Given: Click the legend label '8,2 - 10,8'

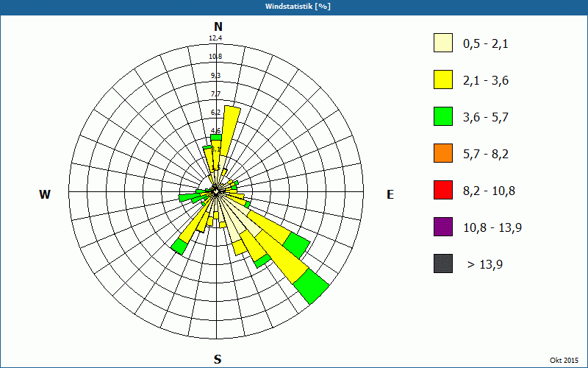Looking at the screenshot, I should [489, 191].
